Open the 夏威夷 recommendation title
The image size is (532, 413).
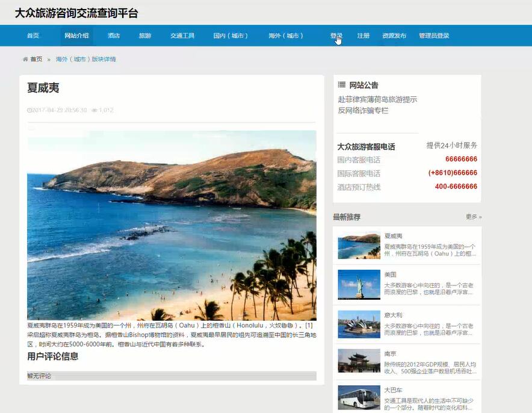[393, 236]
